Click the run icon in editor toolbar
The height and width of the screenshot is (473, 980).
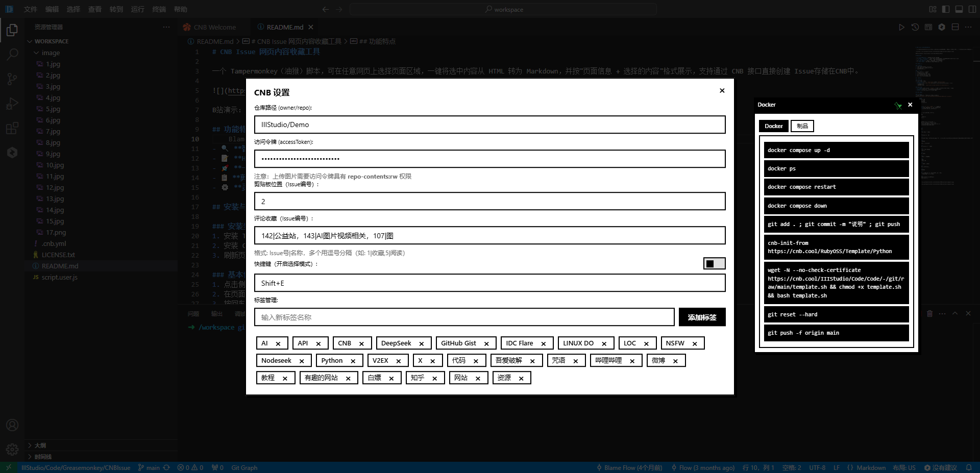coord(901,27)
